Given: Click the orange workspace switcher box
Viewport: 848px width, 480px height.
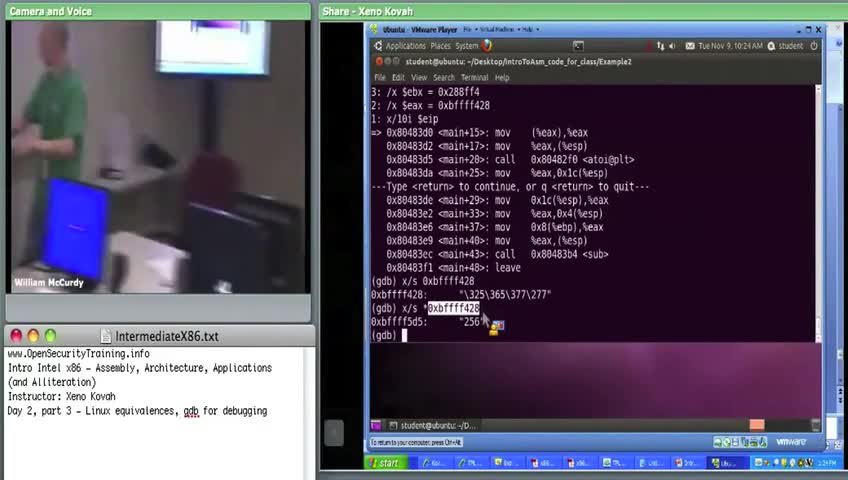Looking at the screenshot, I should (x=757, y=425).
